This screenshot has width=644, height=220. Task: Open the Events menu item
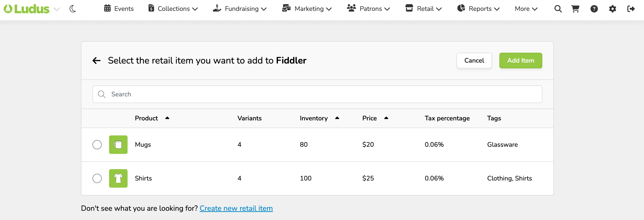point(119,9)
